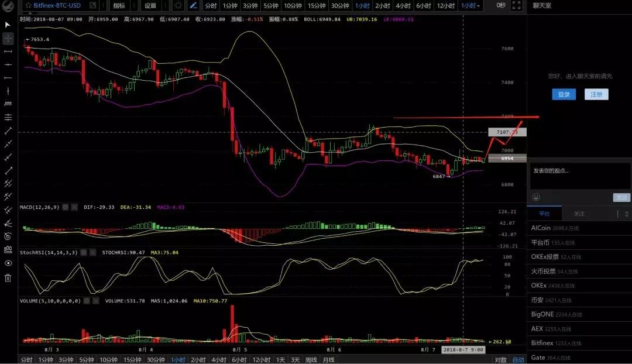This screenshot has height=364, width=632.
Task: Open the emoji picker in chat
Action: pos(536,197)
